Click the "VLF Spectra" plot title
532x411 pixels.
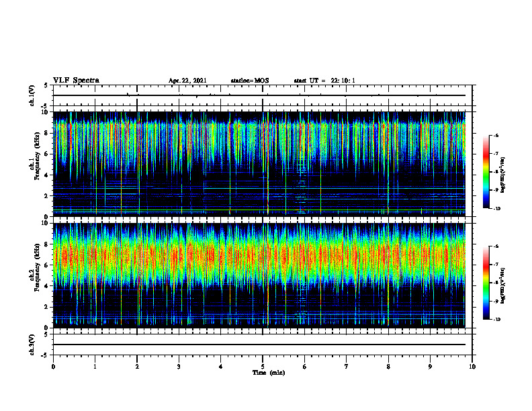point(76,81)
